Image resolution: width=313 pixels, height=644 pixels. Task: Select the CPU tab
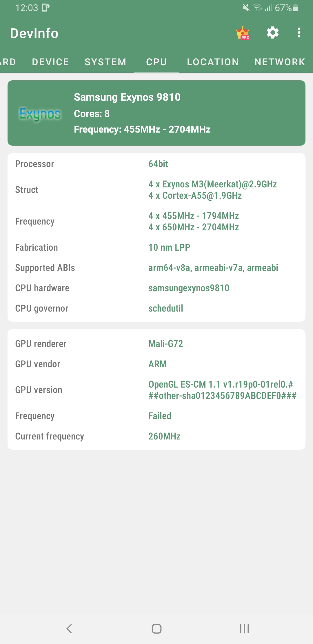tap(156, 62)
